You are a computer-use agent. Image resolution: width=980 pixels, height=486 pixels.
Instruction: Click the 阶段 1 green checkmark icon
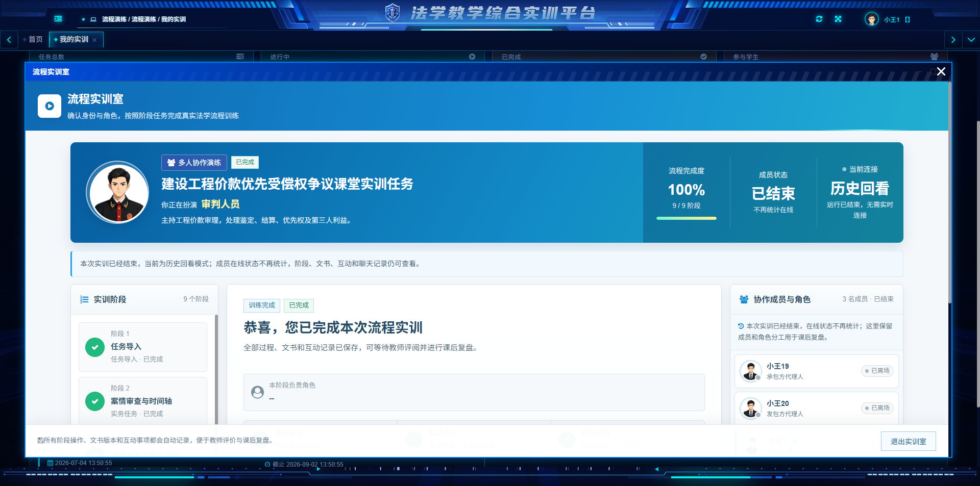(95, 347)
